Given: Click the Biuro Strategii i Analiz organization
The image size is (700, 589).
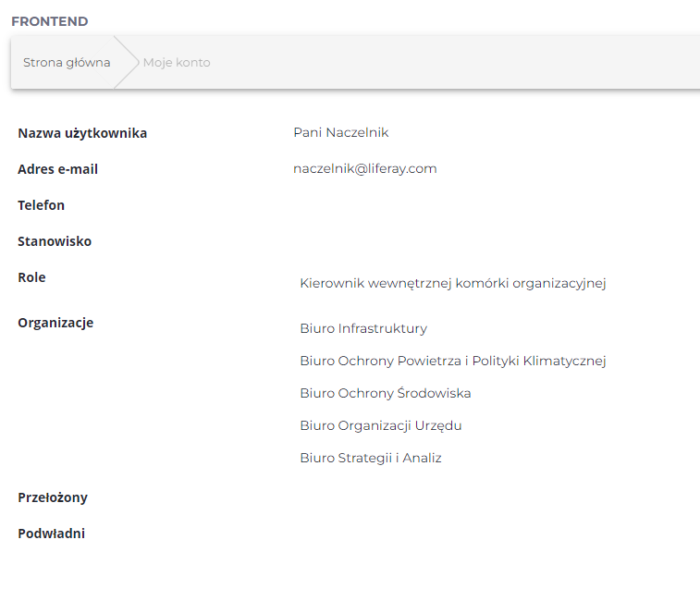Looking at the screenshot, I should point(370,458).
